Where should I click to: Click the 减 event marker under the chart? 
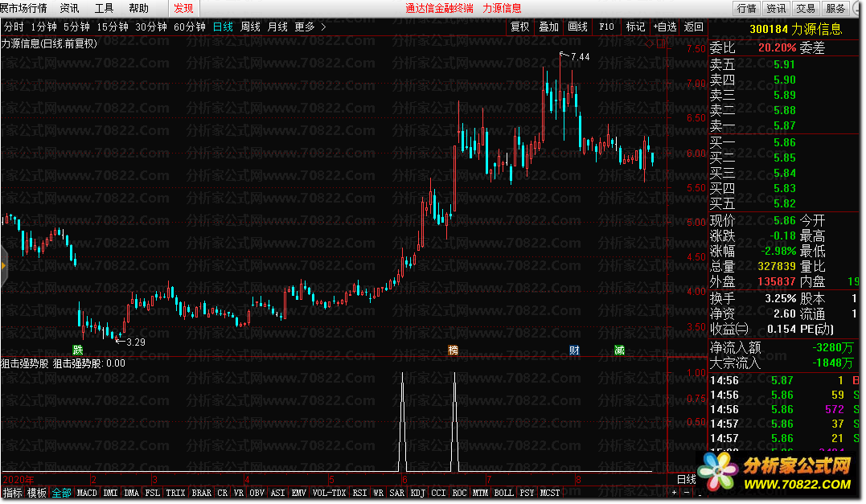[x=619, y=350]
